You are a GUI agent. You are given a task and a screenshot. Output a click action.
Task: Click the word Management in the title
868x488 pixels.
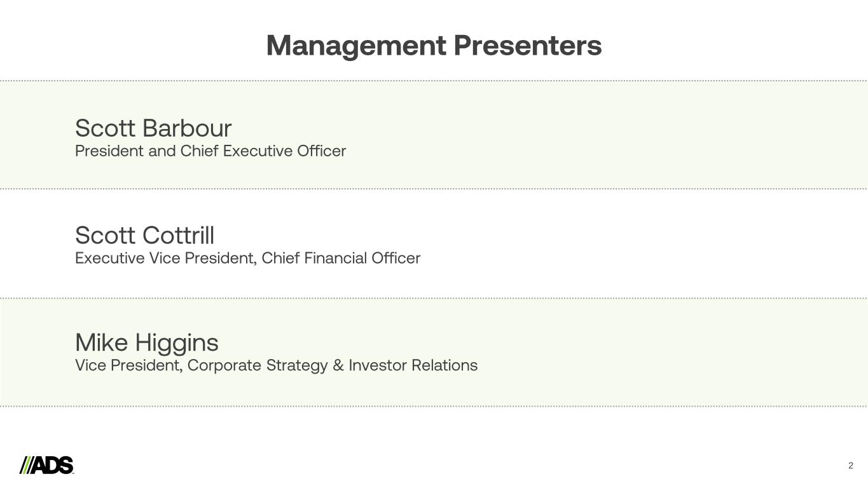[x=356, y=46]
